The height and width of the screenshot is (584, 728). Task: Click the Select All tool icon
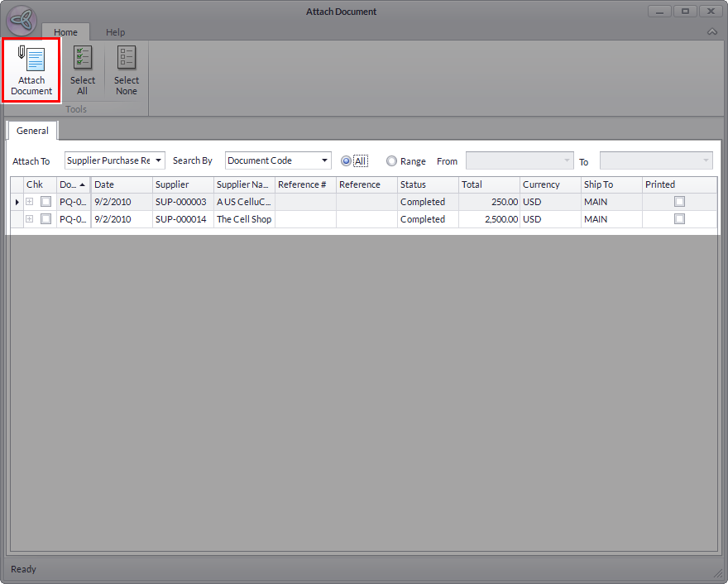[x=82, y=69]
